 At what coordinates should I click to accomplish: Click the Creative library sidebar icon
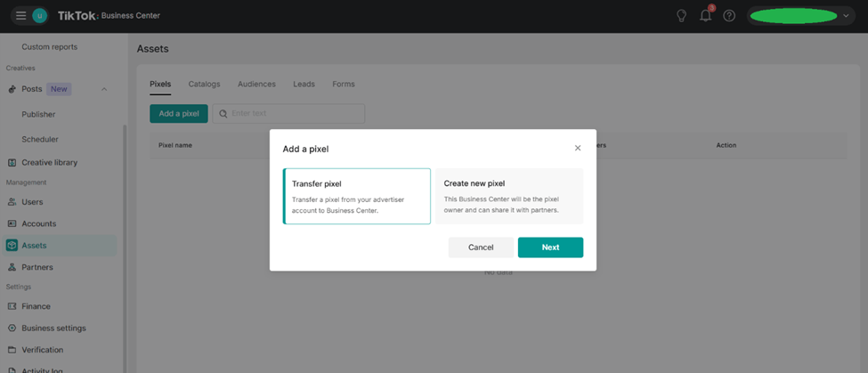point(12,163)
